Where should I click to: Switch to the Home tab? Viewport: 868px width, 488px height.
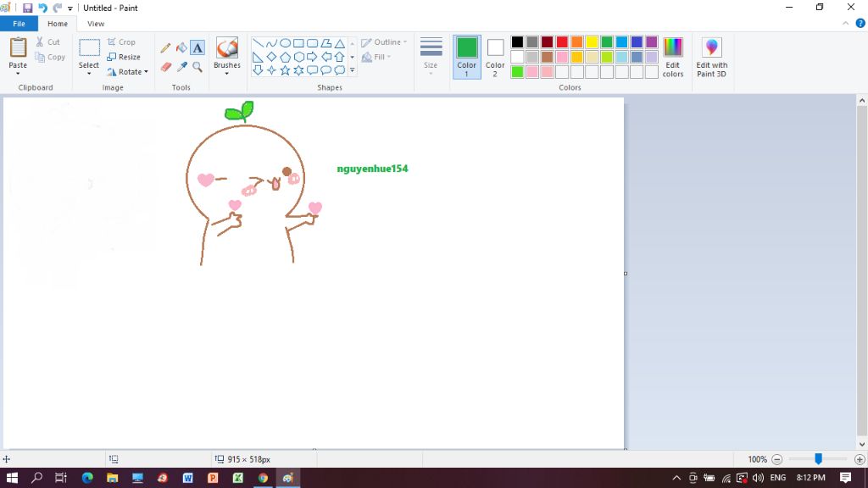[x=58, y=24]
